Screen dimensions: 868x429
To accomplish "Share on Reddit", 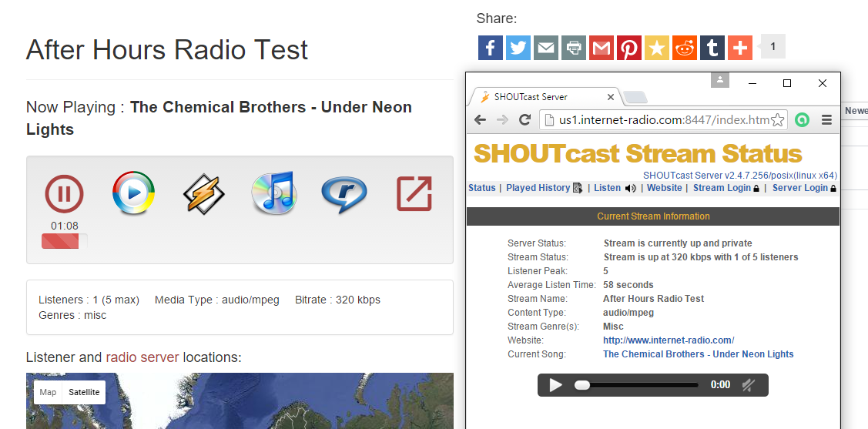I will [685, 48].
